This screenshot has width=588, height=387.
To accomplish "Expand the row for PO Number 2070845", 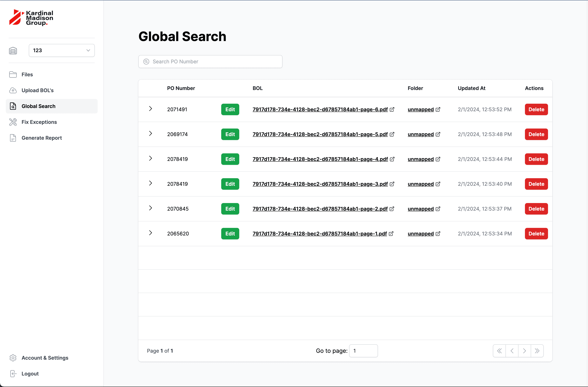I will tap(151, 208).
